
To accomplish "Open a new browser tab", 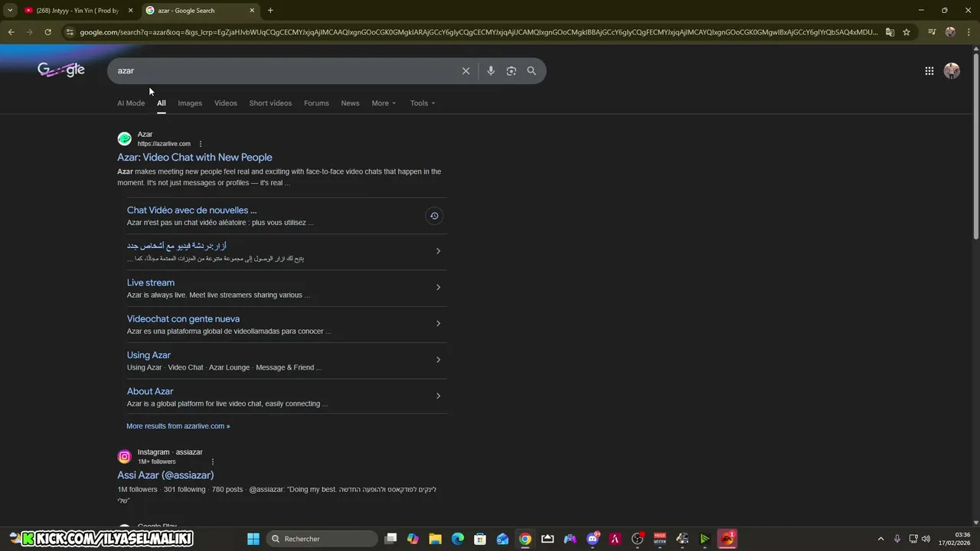I will (270, 10).
